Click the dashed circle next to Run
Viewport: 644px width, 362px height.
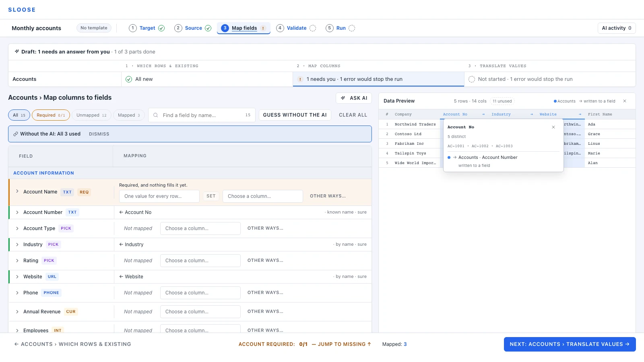pyautogui.click(x=352, y=28)
